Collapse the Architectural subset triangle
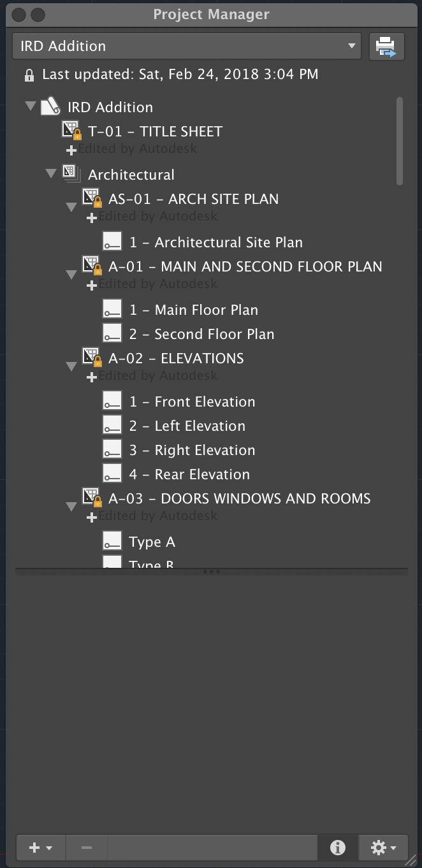Screen dimensions: 422x868 pyautogui.click(x=50, y=173)
